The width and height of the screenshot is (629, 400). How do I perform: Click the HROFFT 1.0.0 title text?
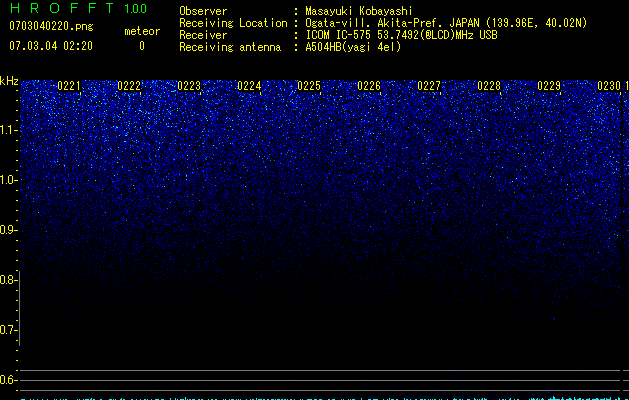click(79, 8)
